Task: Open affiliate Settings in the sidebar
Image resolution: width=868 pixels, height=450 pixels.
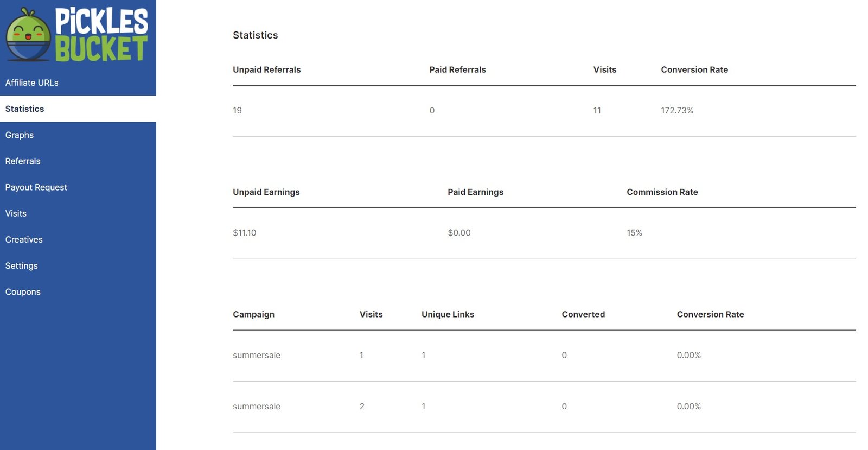Action: (x=22, y=265)
